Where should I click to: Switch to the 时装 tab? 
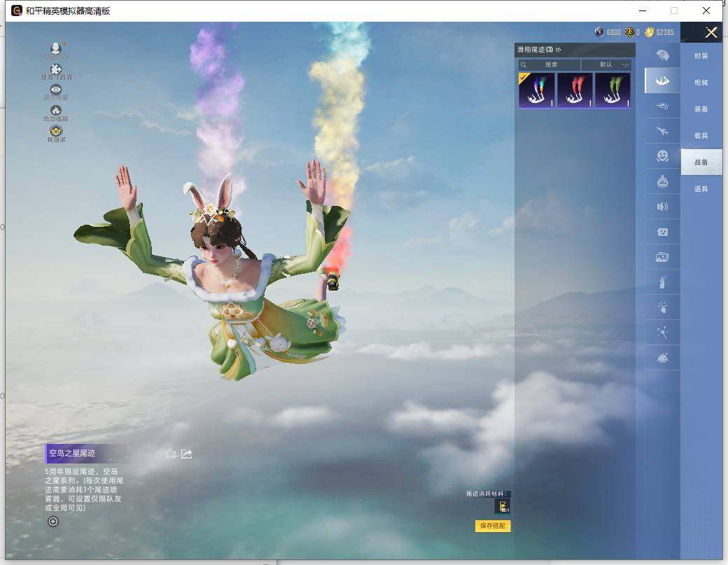(701, 56)
